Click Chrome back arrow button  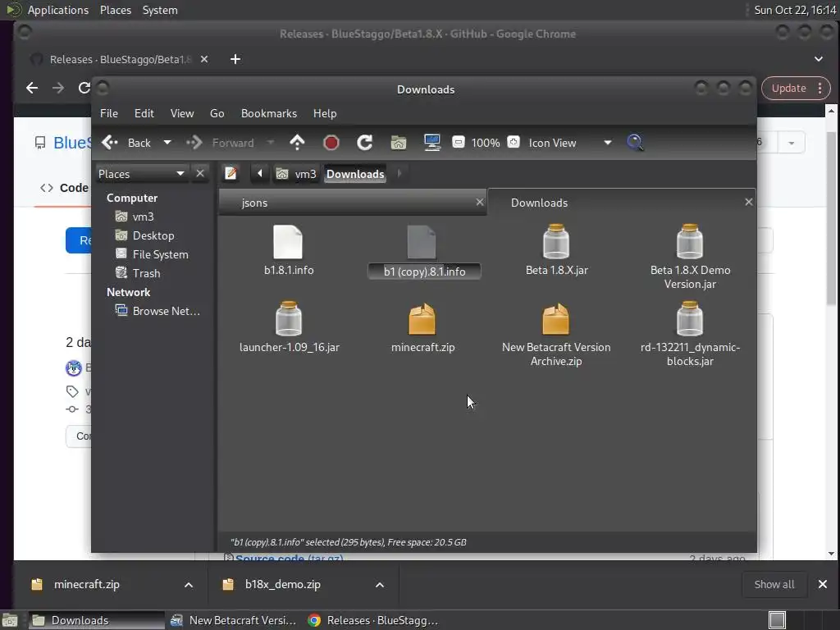[32, 88]
